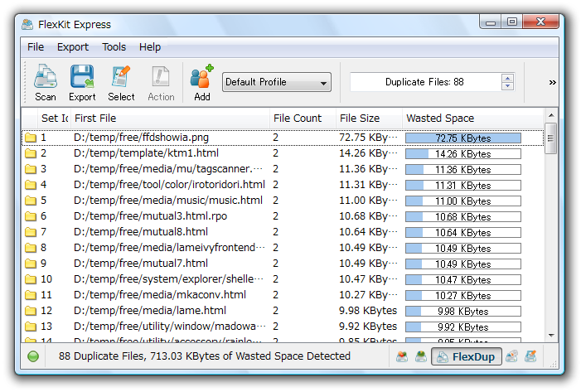Click the Export floppy disk icon

pos(82,76)
